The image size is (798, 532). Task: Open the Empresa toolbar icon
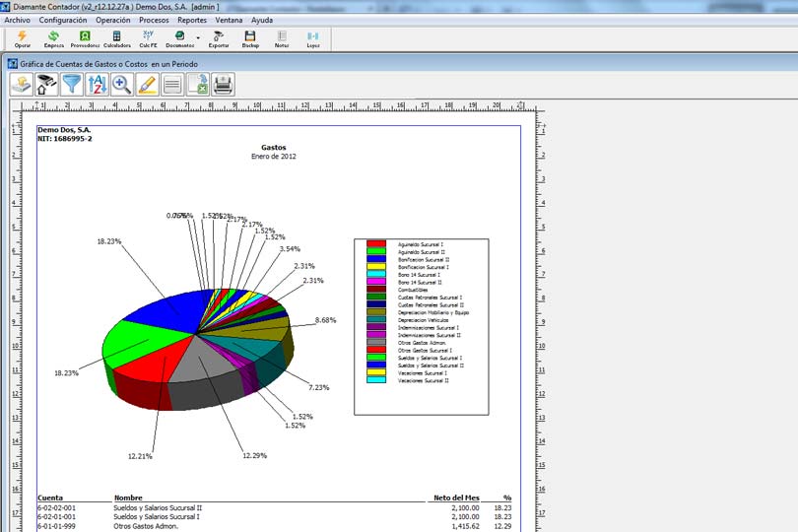click(53, 38)
